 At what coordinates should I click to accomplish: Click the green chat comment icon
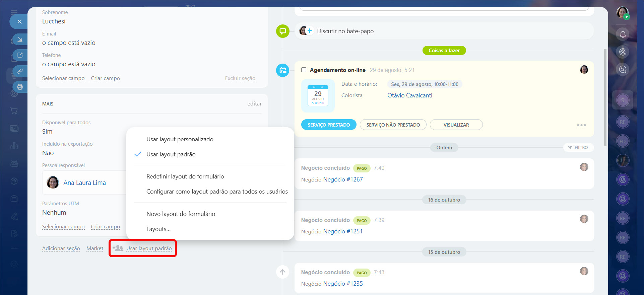tap(282, 31)
